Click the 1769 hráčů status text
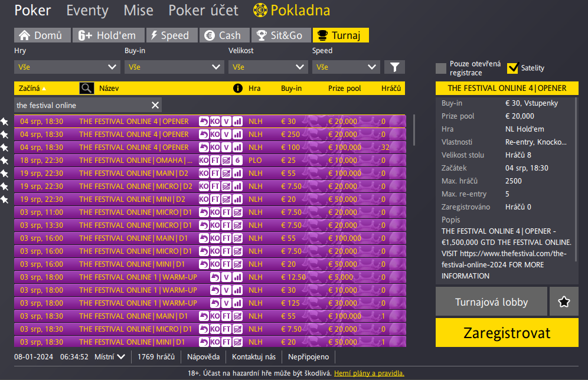This screenshot has height=380, width=588. pyautogui.click(x=156, y=357)
